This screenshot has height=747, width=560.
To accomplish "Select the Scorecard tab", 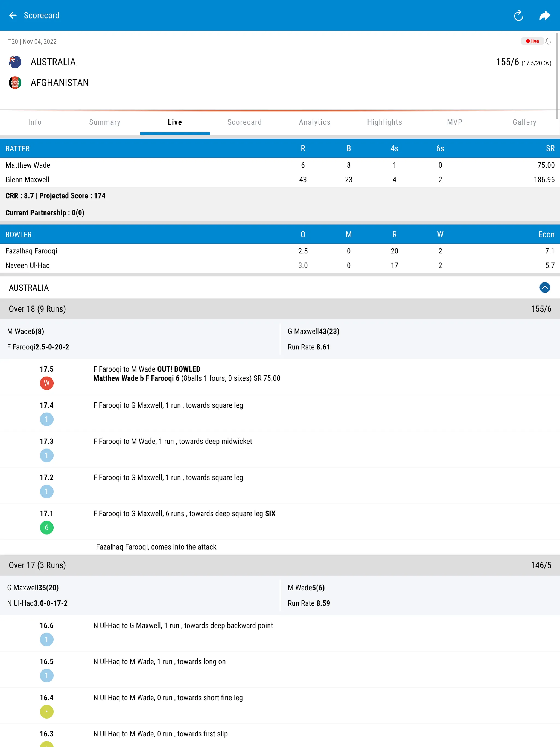I will (245, 122).
